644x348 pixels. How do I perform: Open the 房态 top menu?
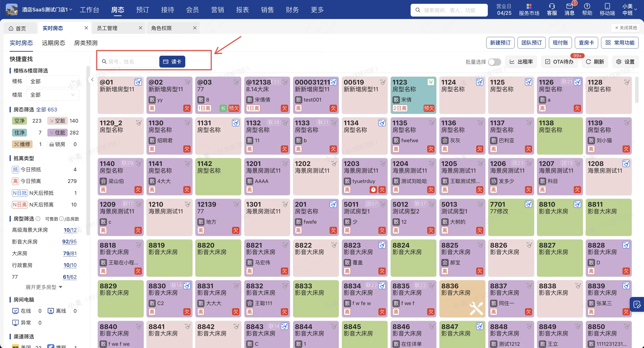pos(117,10)
